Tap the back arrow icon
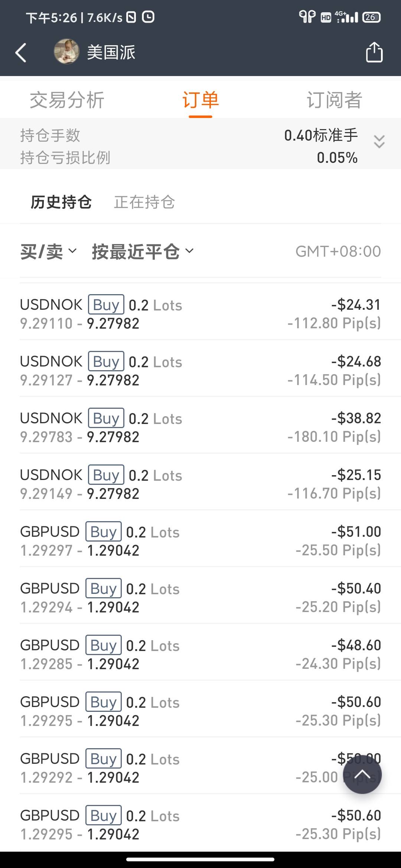This screenshot has height=868, width=401. coord(21,52)
